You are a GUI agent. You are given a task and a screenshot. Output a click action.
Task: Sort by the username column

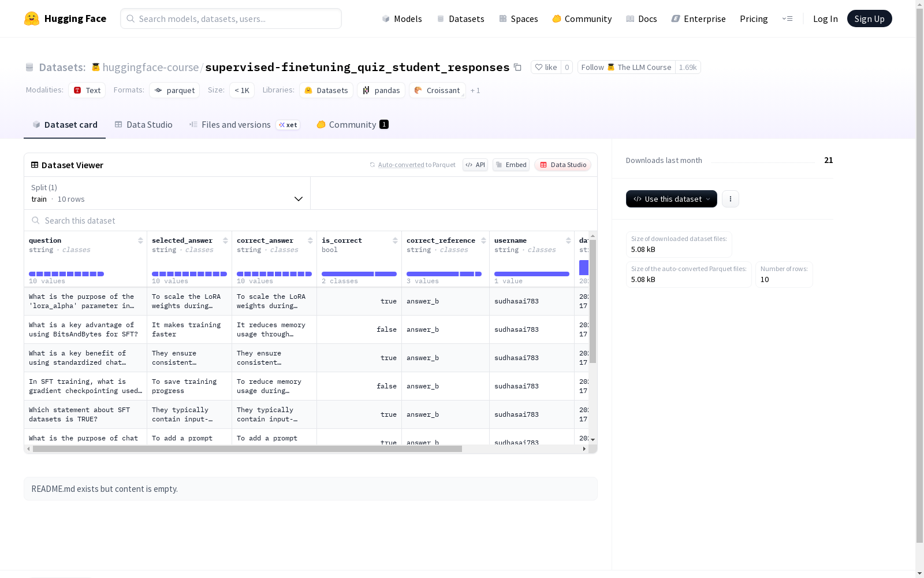(x=568, y=240)
